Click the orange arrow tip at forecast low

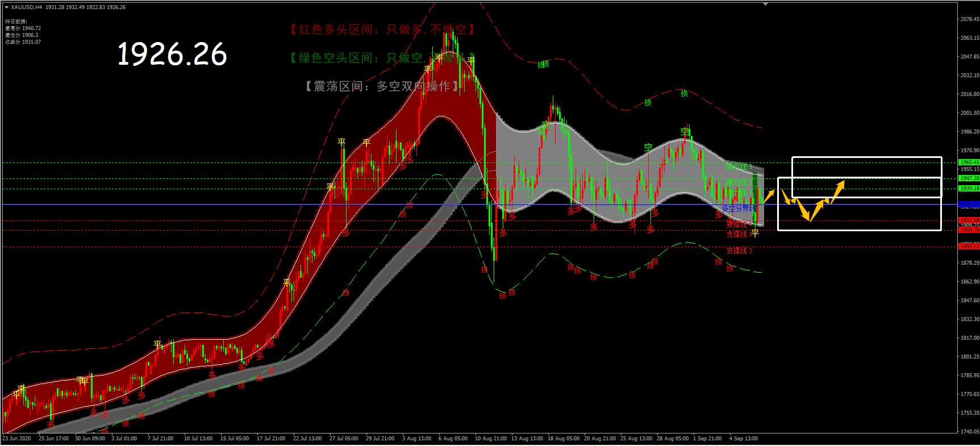click(809, 219)
